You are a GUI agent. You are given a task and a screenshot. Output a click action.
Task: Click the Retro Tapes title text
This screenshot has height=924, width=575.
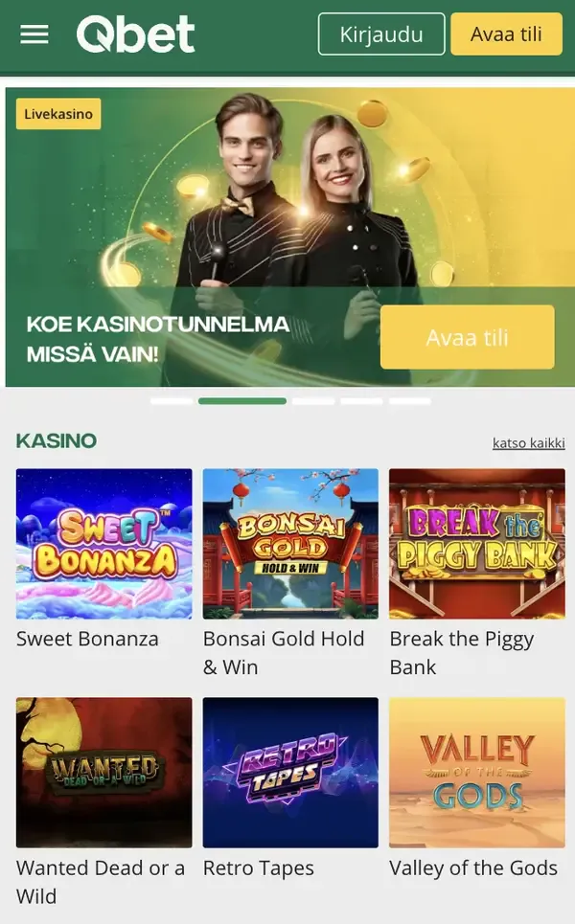259,868
